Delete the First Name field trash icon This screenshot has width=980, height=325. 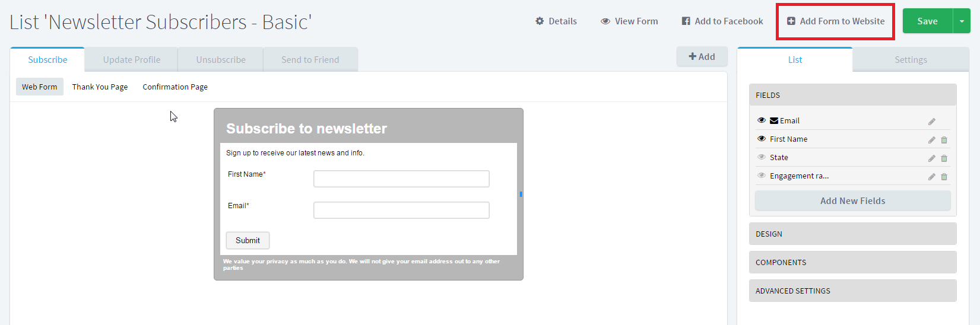944,140
